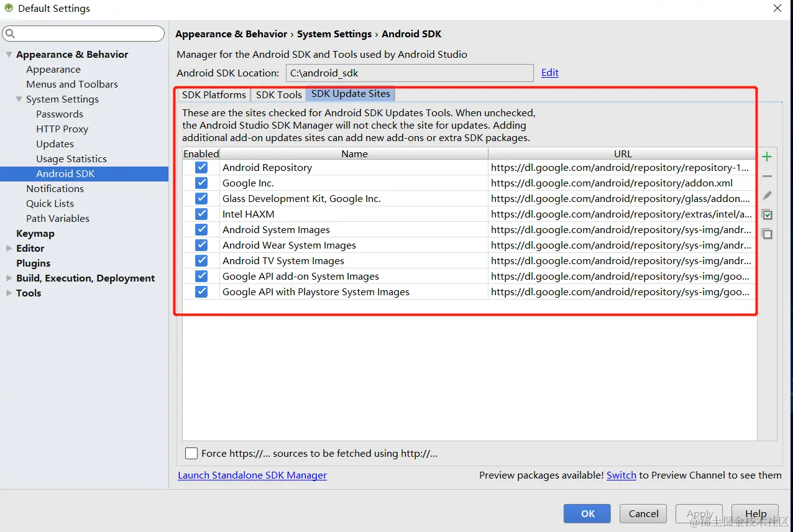Open the SDK Tools tab
The width and height of the screenshot is (793, 532).
[x=278, y=95]
